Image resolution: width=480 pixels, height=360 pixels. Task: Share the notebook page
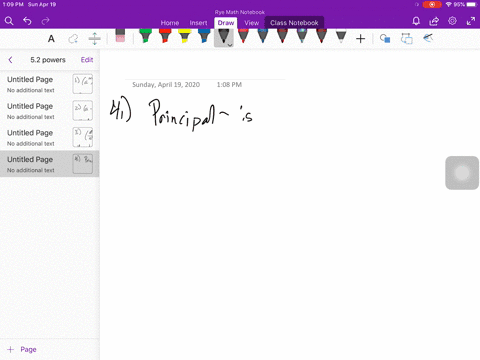tap(434, 21)
